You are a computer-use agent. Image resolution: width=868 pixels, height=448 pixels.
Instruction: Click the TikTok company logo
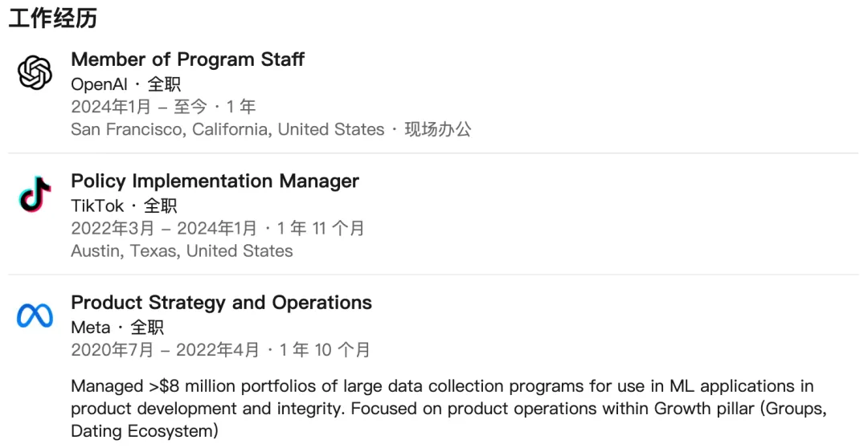35,194
